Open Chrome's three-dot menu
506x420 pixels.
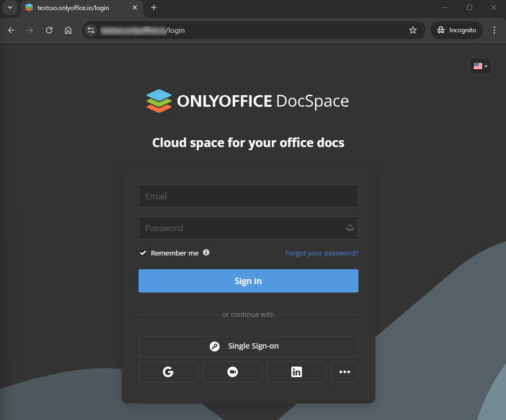point(494,30)
